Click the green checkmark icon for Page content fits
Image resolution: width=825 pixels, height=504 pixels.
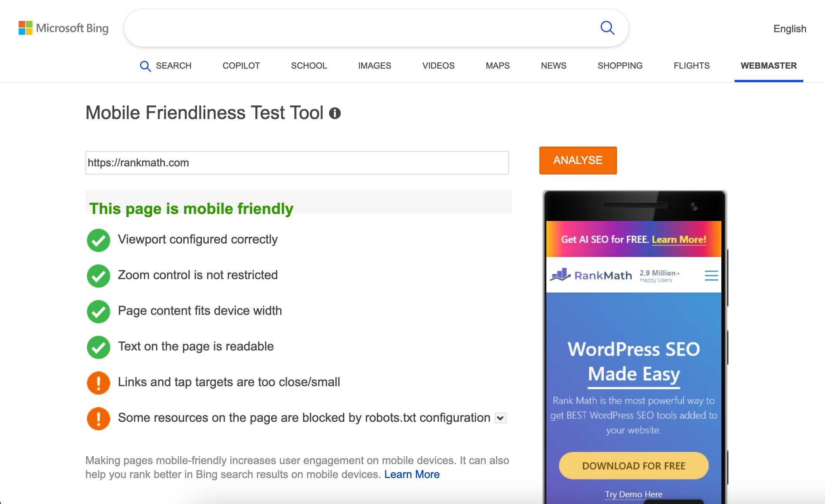(98, 310)
